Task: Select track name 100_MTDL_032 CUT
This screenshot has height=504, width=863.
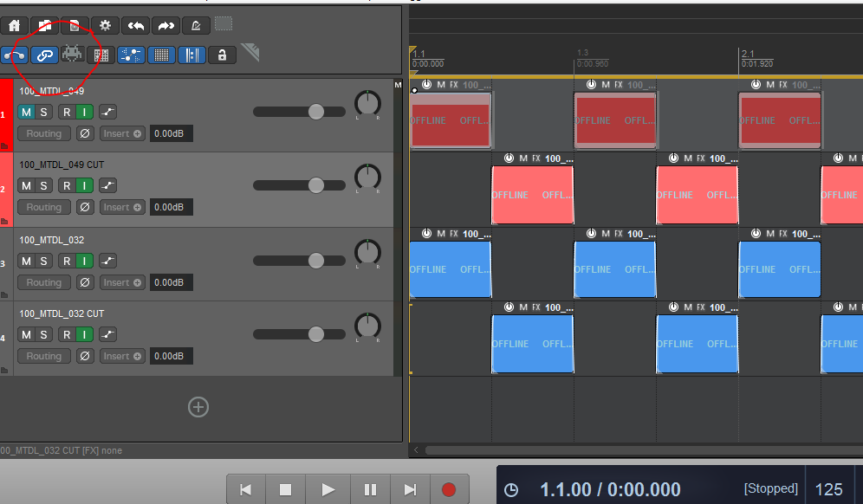Action: (x=62, y=313)
